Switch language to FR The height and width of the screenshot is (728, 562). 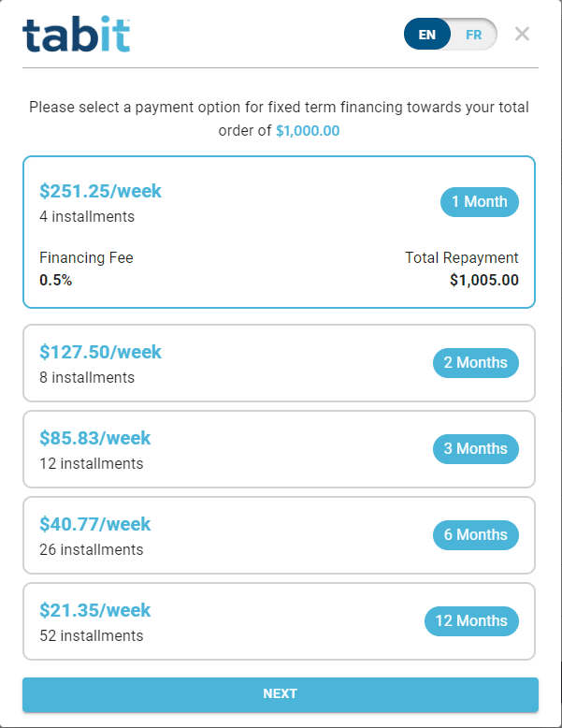[x=474, y=35]
